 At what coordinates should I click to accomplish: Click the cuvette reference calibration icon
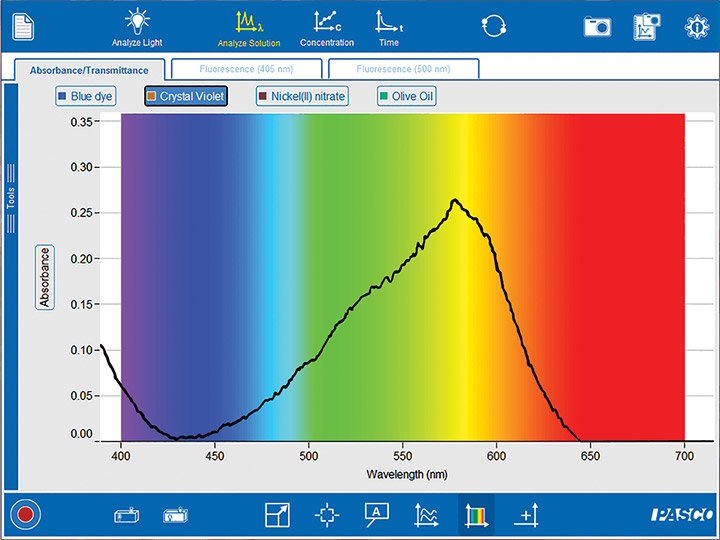[x=175, y=515]
